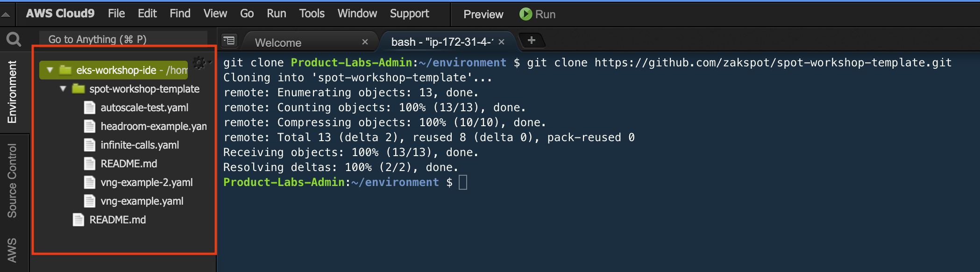The image size is (980, 272).
Task: Toggle the Environment side panel
Action: click(x=12, y=92)
